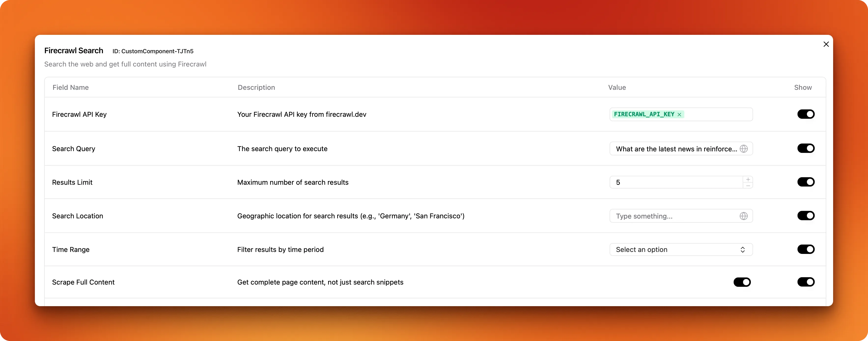Open the Time Range option dropdown

pos(681,249)
